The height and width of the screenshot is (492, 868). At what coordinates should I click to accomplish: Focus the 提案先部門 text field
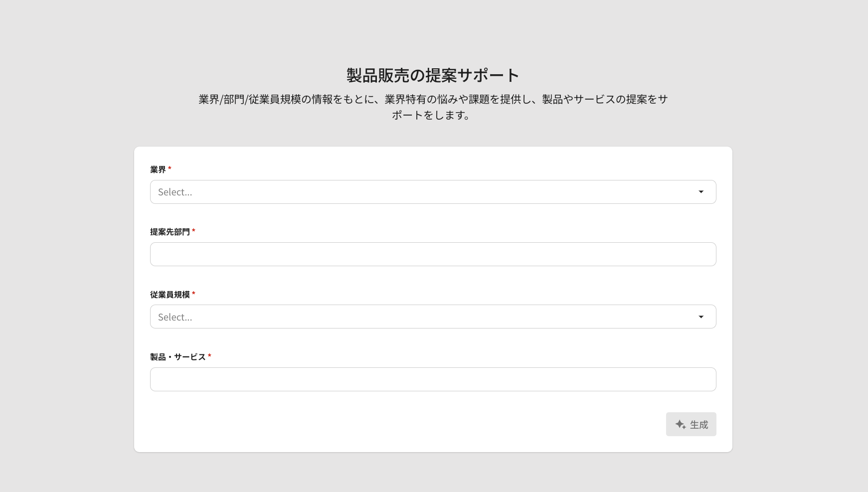[x=433, y=254]
